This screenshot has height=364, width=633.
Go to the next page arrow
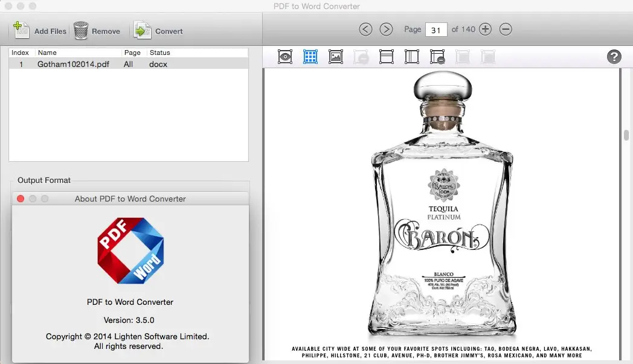click(x=387, y=29)
